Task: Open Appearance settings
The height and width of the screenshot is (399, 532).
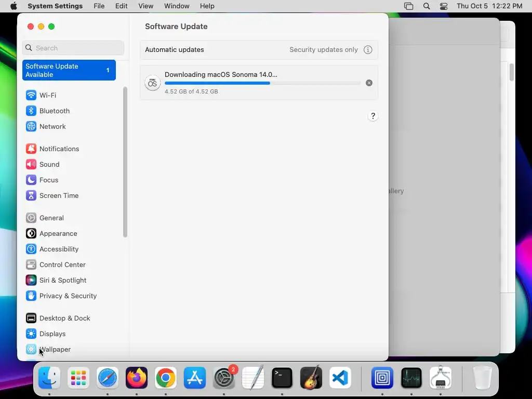Action: click(x=51, y=234)
